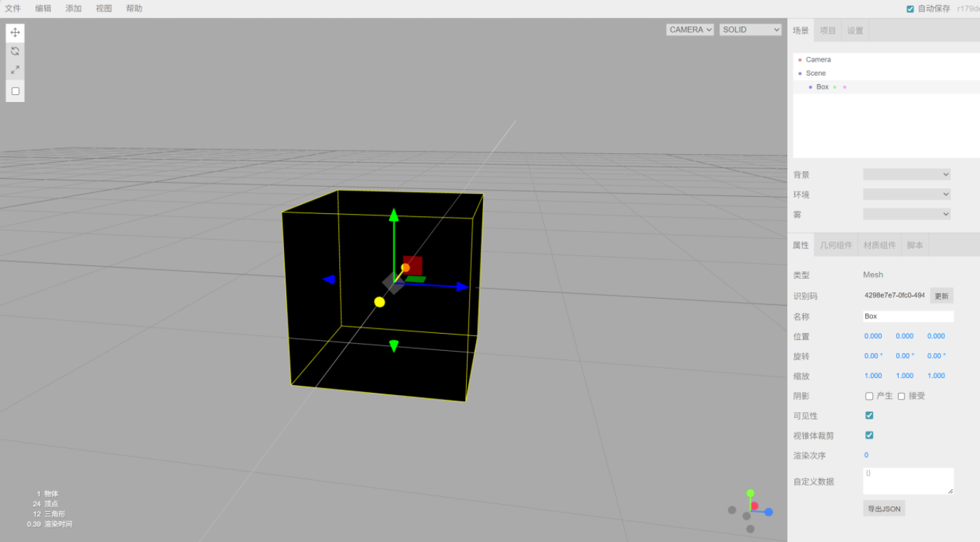The width and height of the screenshot is (980, 542).
Task: Click red X axis on view helper
Action: click(x=754, y=506)
